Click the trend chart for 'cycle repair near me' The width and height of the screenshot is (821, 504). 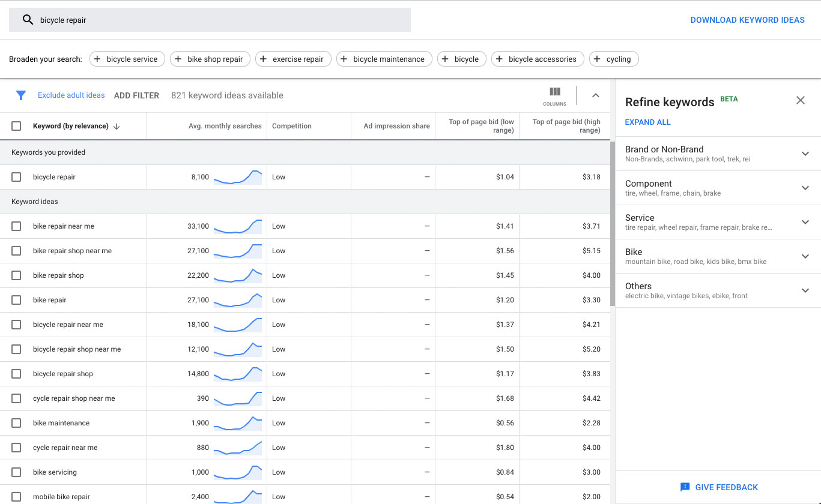pyautogui.click(x=238, y=448)
